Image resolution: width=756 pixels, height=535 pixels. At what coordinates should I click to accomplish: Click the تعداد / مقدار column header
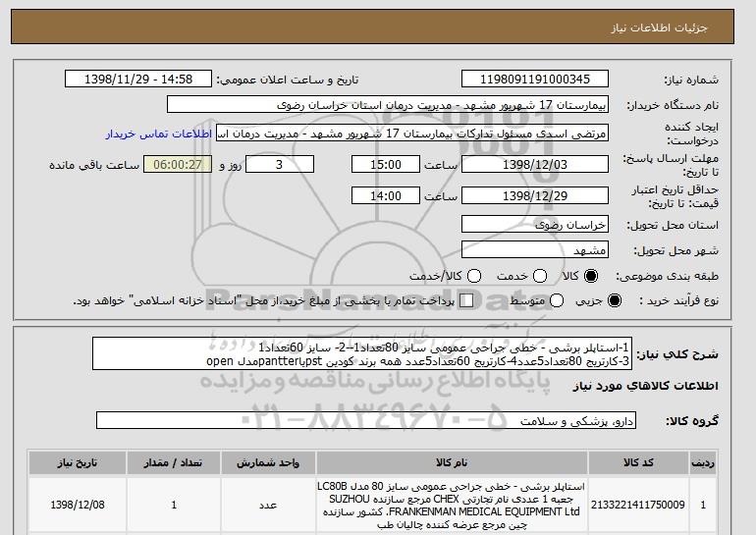[174, 462]
